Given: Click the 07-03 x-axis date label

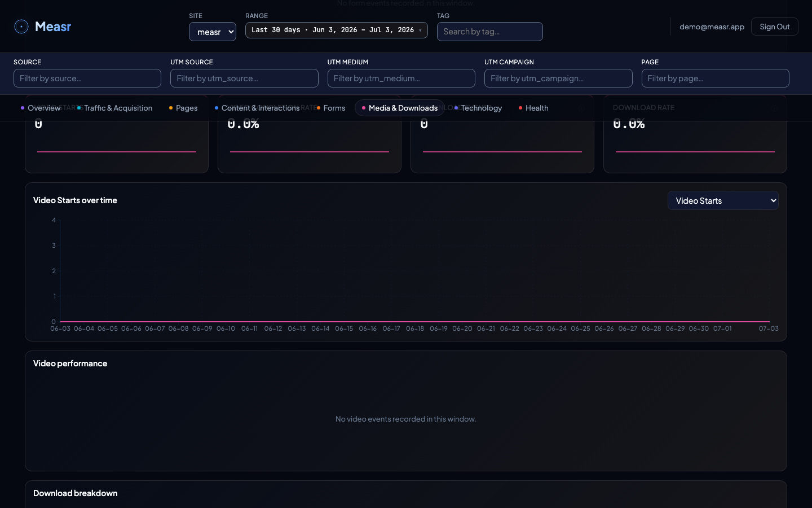Looking at the screenshot, I should pyautogui.click(x=769, y=329).
